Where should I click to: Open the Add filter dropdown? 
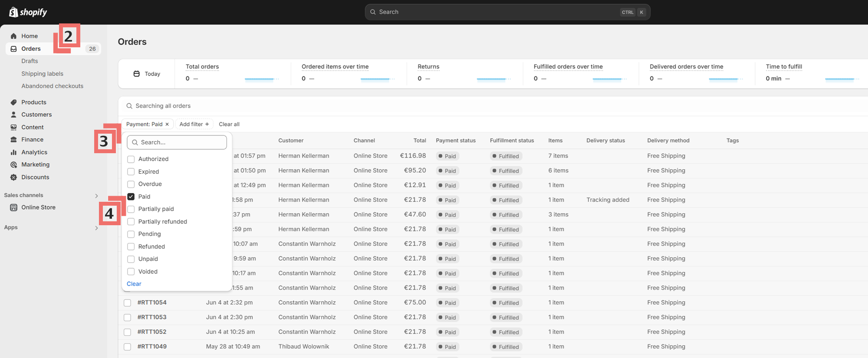pyautogui.click(x=194, y=124)
